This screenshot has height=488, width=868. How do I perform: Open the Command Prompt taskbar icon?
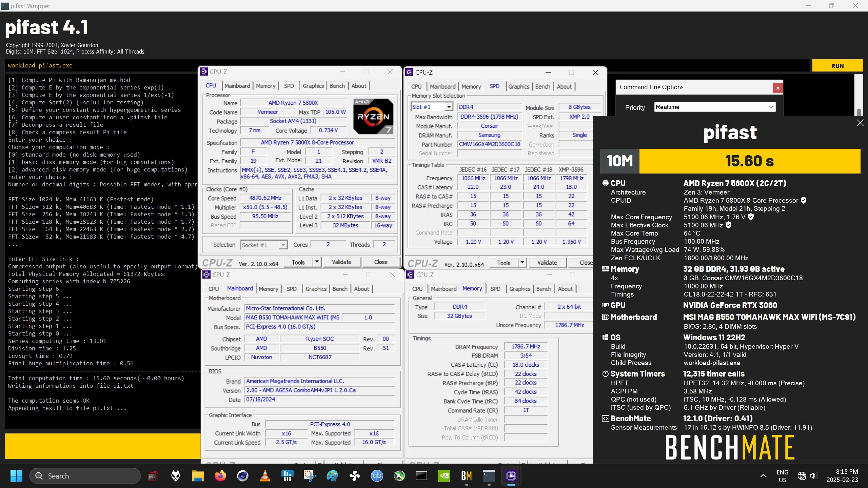421,476
